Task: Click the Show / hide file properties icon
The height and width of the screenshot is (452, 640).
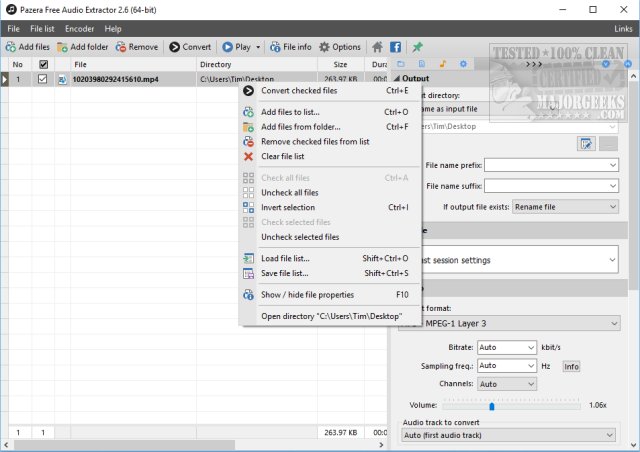Action: coord(248,295)
